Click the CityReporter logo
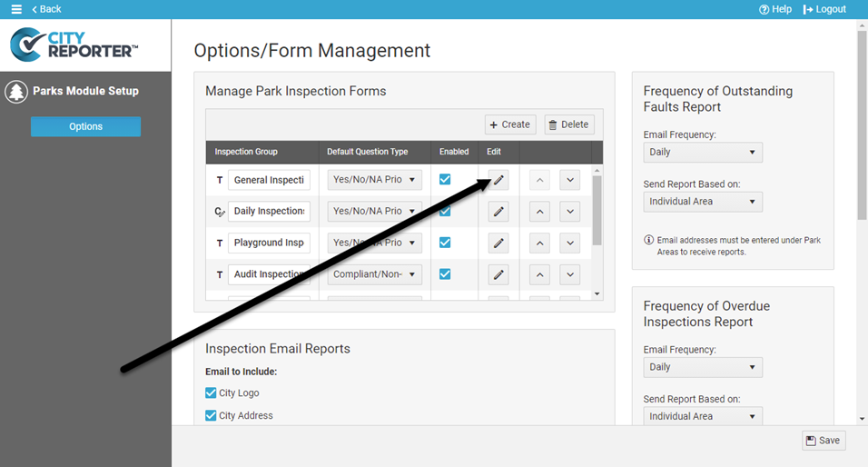868x467 pixels. pos(74,45)
